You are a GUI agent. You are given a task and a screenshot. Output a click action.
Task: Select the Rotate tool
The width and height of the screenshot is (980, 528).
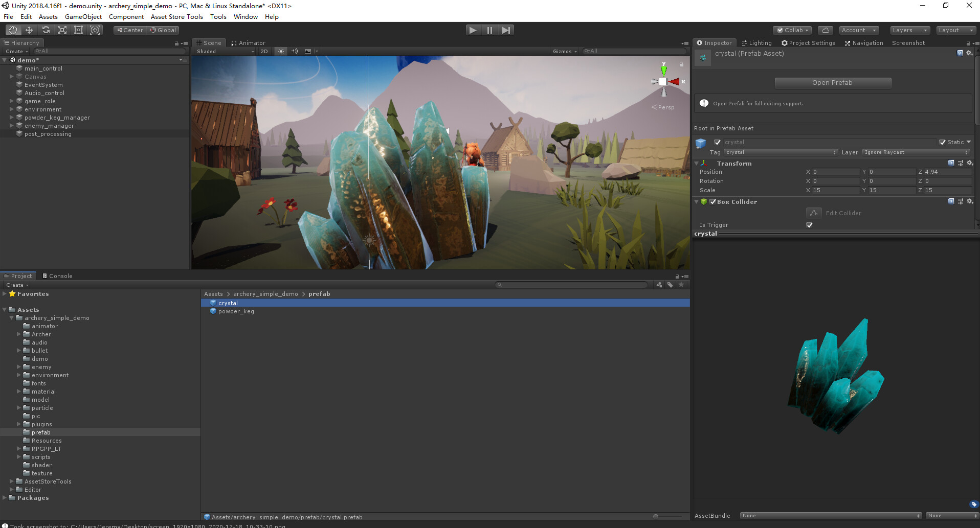point(46,30)
